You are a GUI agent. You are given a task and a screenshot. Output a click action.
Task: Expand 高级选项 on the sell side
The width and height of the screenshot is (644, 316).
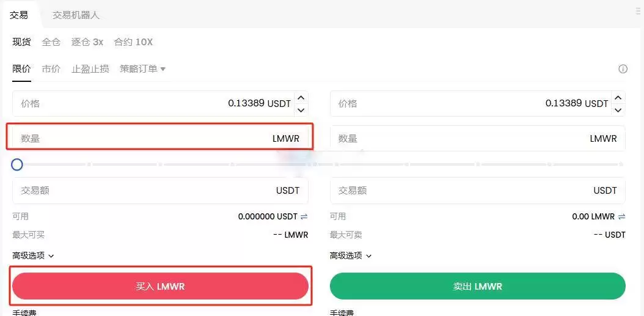click(x=351, y=255)
